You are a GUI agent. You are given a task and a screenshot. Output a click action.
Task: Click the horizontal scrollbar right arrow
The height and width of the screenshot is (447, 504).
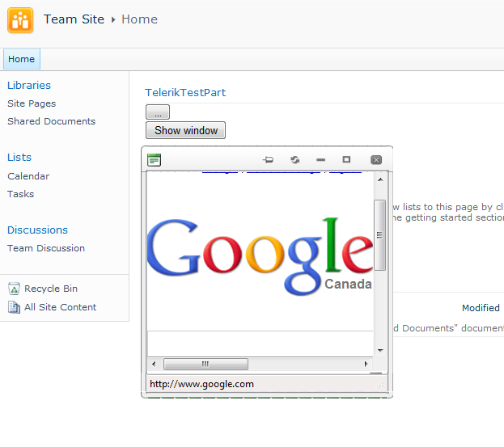(x=366, y=364)
